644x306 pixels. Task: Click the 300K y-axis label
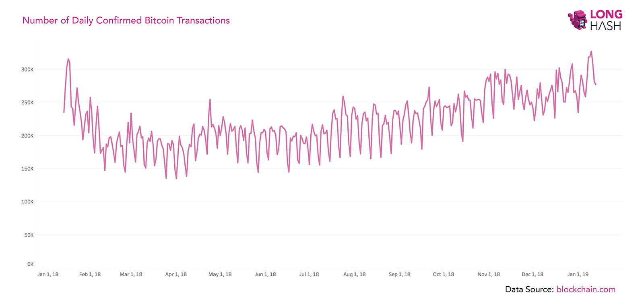click(27, 70)
